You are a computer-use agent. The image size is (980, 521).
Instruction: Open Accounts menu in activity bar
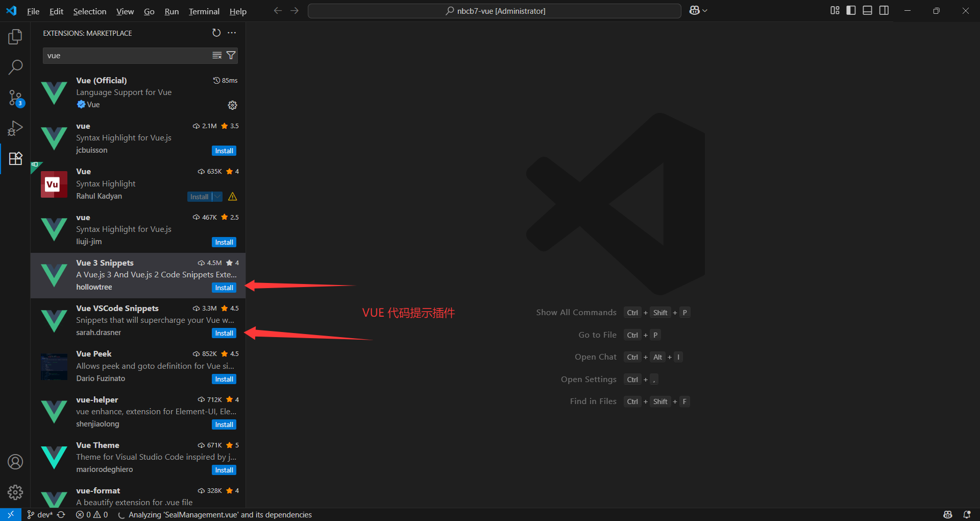(x=15, y=462)
